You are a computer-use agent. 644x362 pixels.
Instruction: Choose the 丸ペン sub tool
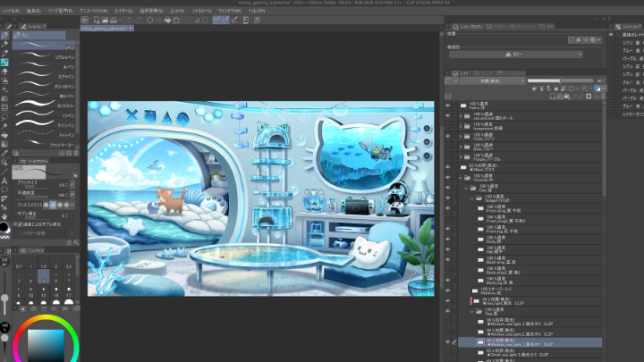[45, 66]
